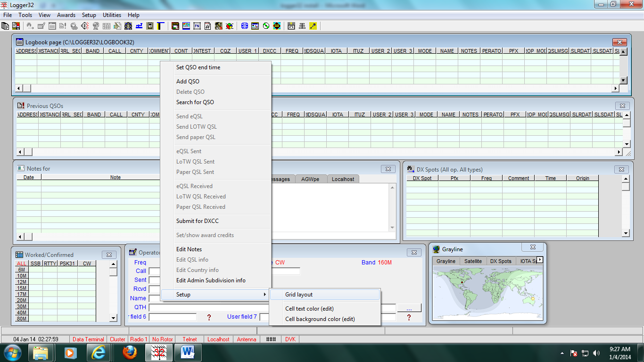
Task: Click the DX Spots scroll down arrow
Action: point(626,233)
